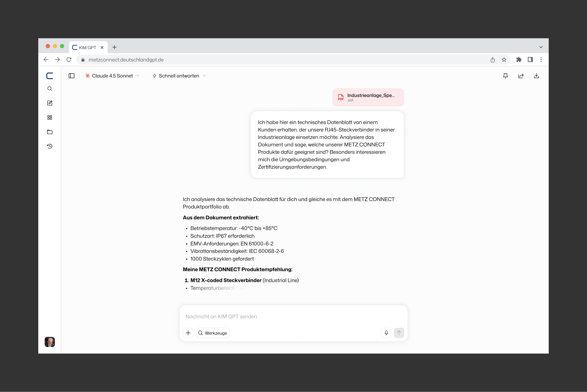Click the browser share page icon
The image size is (587, 392).
coord(493,60)
